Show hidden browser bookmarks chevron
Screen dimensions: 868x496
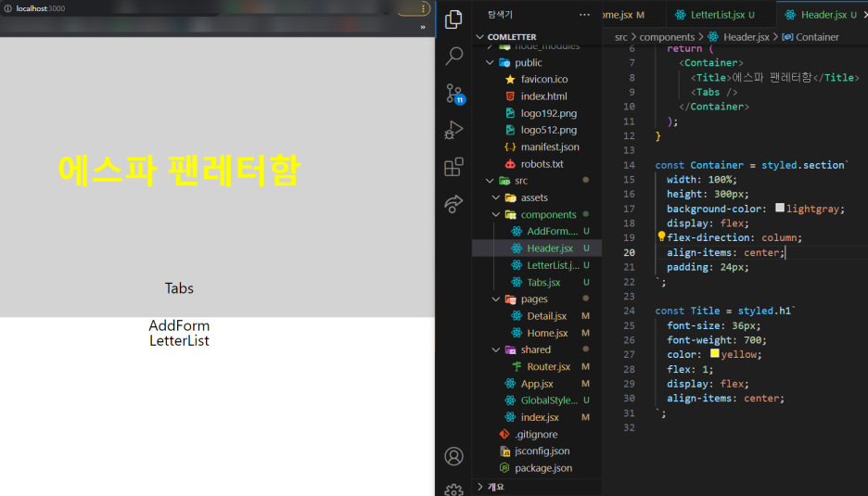[423, 27]
